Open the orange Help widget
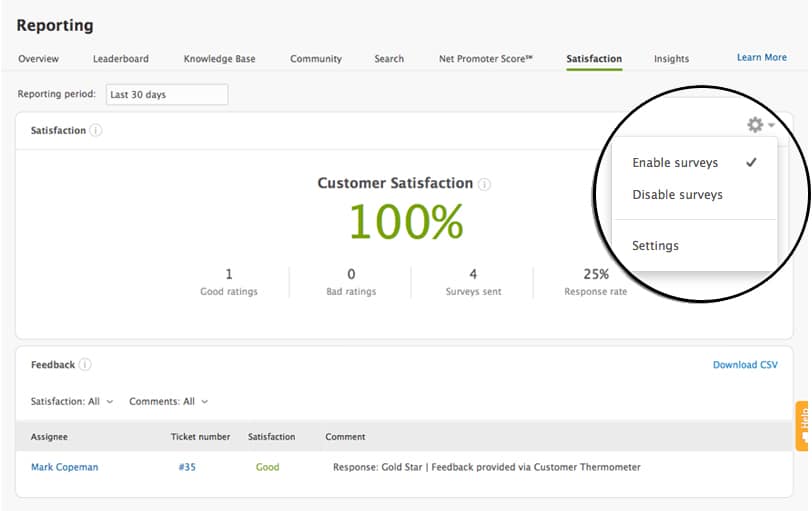The image size is (812, 511). pos(802,426)
